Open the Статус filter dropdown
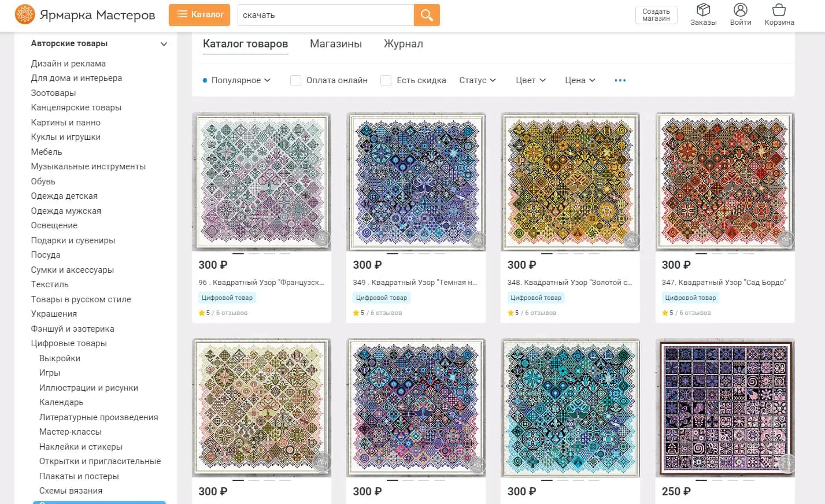 (x=478, y=80)
